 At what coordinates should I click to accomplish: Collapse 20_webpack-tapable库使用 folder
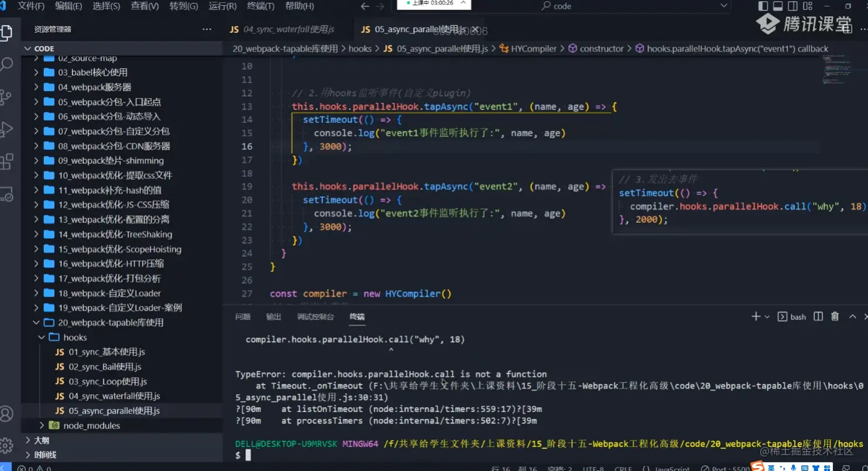pos(122,322)
